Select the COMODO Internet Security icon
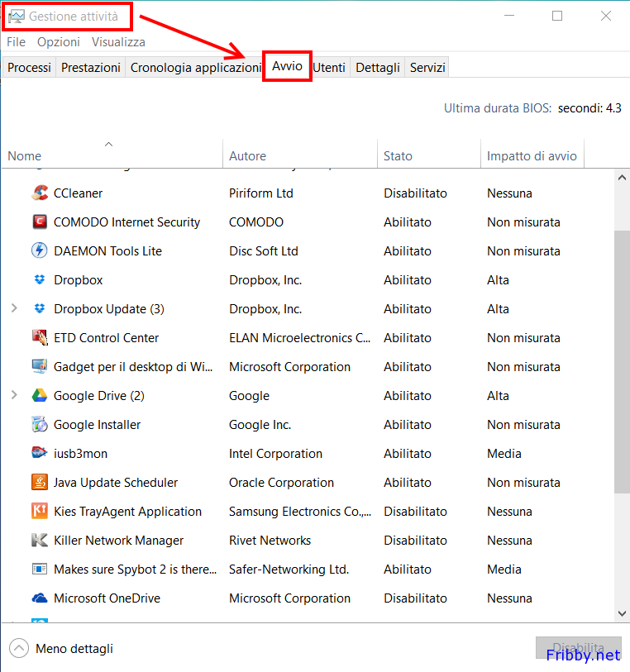 click(39, 222)
